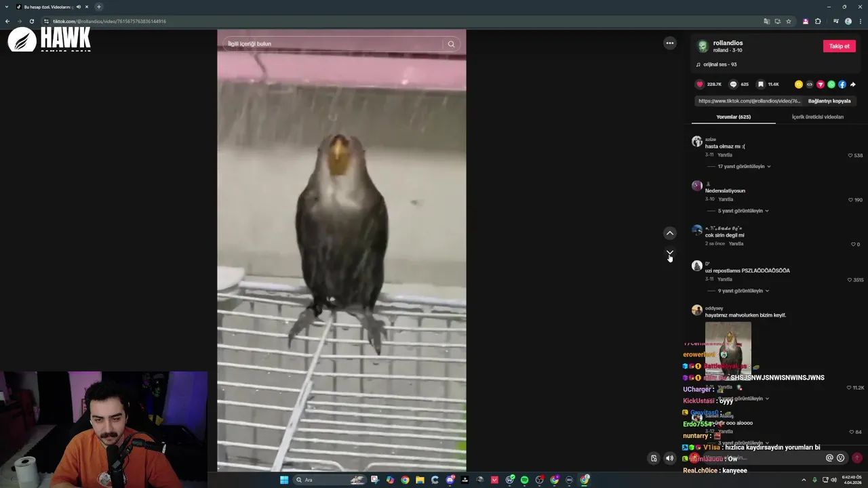
Task: Click the Takip et follow button
Action: pos(840,46)
